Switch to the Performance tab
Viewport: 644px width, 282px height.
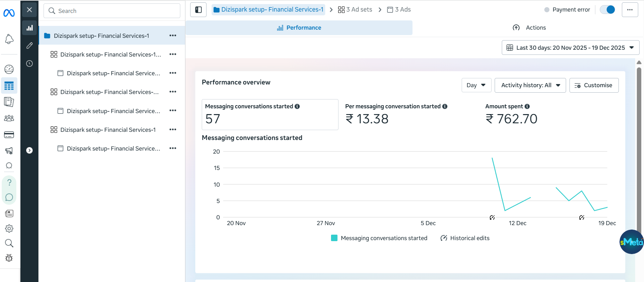[299, 28]
